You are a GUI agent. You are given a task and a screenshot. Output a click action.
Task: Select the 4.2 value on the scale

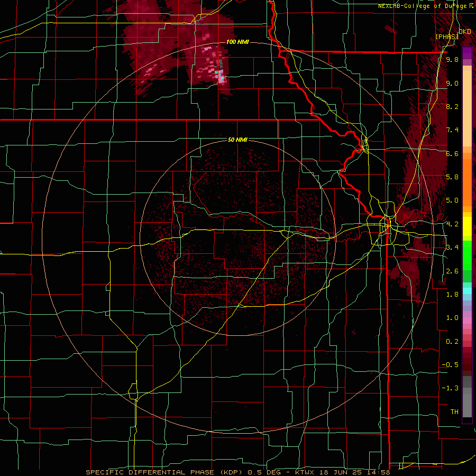[x=452, y=224]
